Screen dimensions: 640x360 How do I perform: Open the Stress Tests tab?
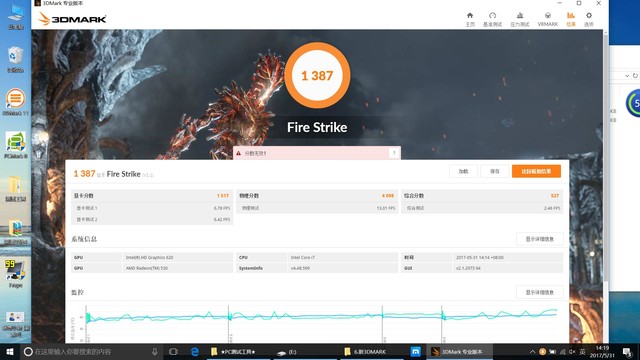coord(520,20)
